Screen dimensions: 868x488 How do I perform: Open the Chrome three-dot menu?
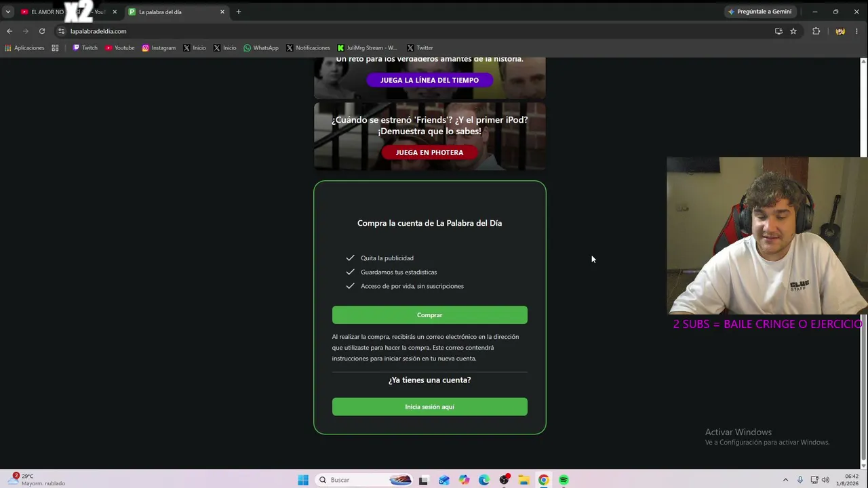(857, 31)
